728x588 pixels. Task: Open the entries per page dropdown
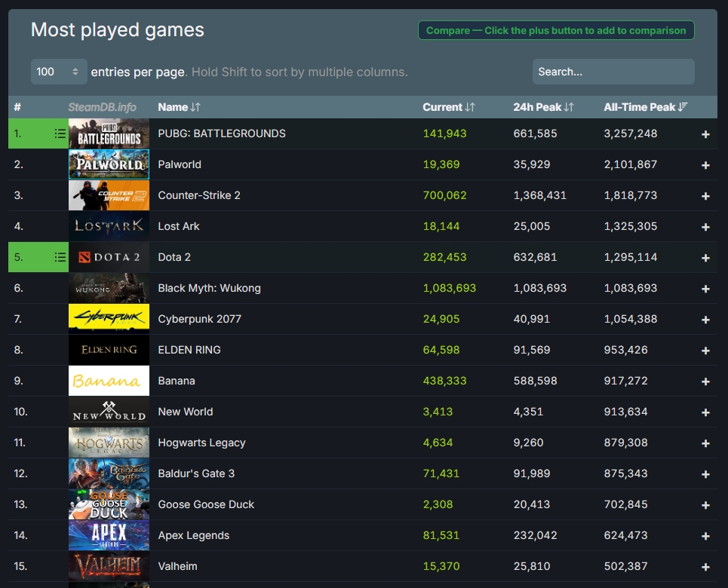(x=58, y=72)
